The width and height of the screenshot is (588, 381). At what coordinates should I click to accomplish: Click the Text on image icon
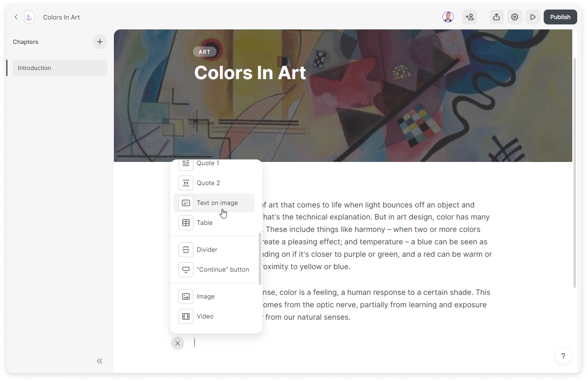click(x=186, y=203)
